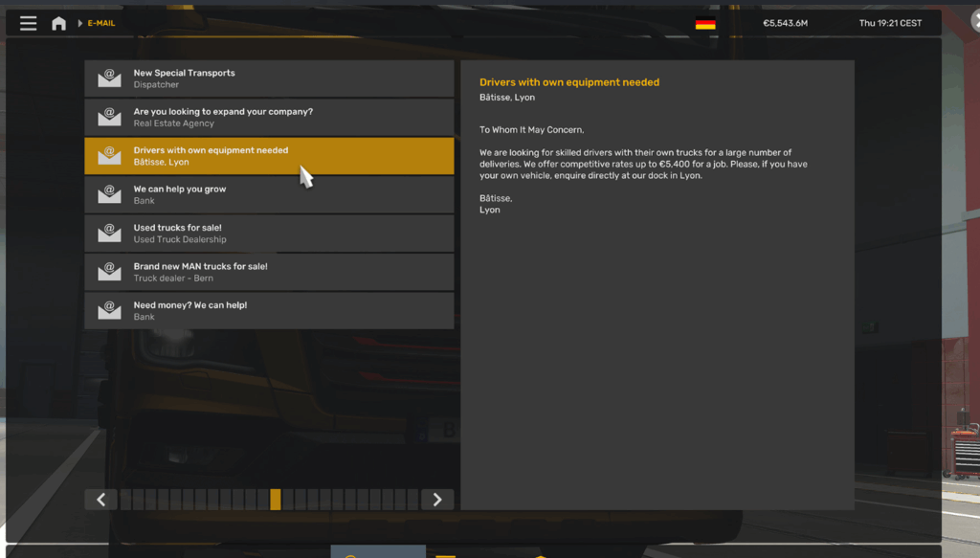Go to next email page arrow
Viewport: 980px width, 558px height.
437,500
